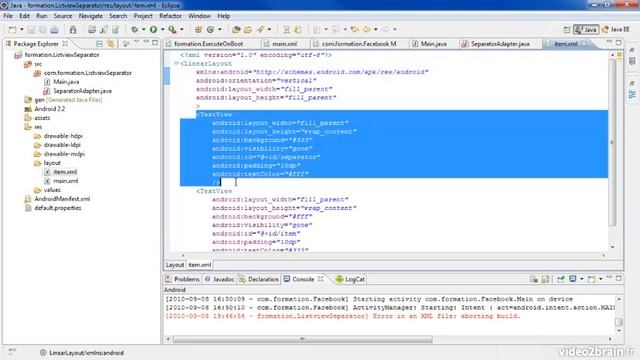The image size is (640, 360).
Task: Click the Open Task folder icon
Action: 248,29
